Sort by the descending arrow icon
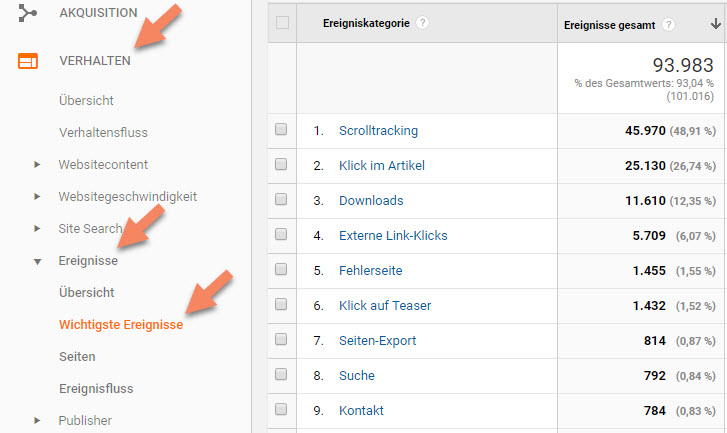Screen dimensions: 727x433 pos(711,25)
